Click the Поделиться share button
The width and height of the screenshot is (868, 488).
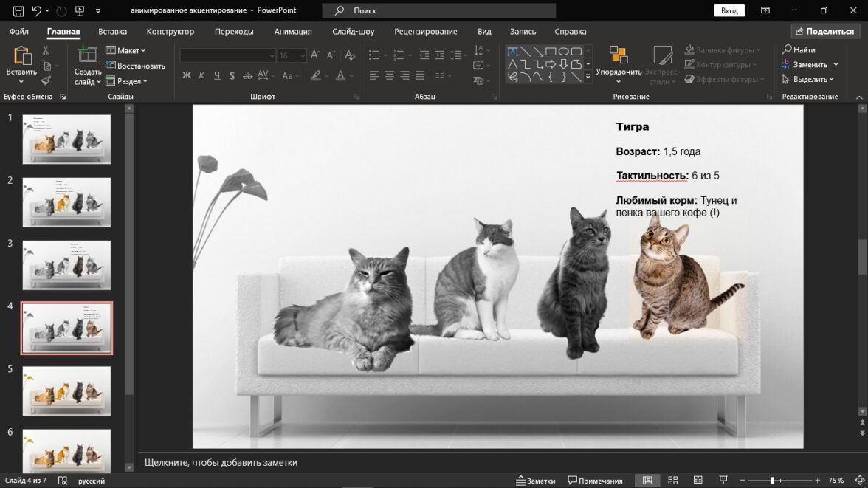[x=823, y=32]
